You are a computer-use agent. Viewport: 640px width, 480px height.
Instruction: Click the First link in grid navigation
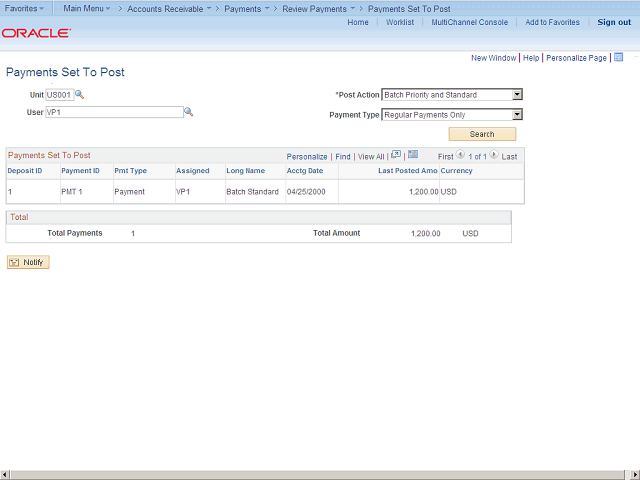coord(445,157)
